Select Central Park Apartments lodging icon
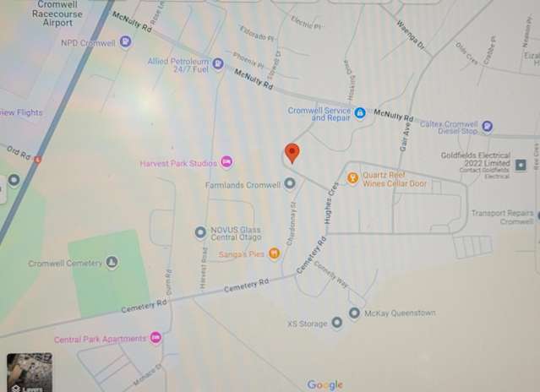 (x=155, y=338)
